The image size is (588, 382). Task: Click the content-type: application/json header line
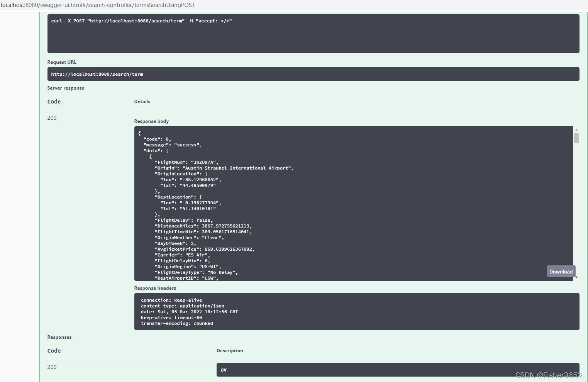tap(182, 306)
